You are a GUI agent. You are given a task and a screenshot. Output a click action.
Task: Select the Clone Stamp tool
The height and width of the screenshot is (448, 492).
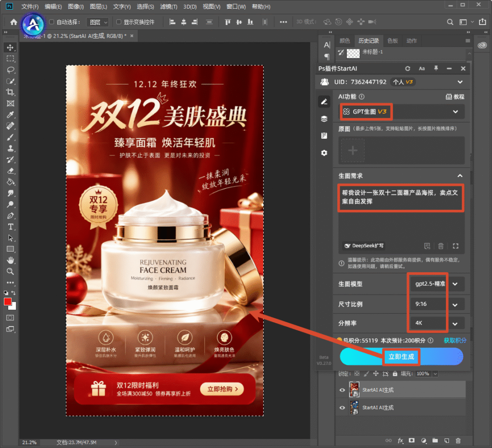(11, 148)
